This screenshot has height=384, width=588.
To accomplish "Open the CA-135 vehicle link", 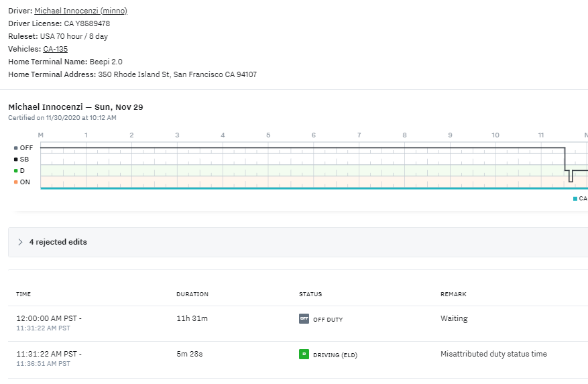I will pos(55,49).
